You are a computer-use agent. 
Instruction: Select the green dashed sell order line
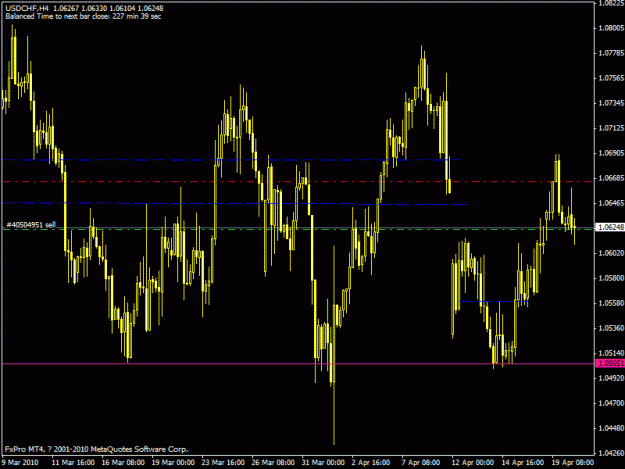(297, 230)
